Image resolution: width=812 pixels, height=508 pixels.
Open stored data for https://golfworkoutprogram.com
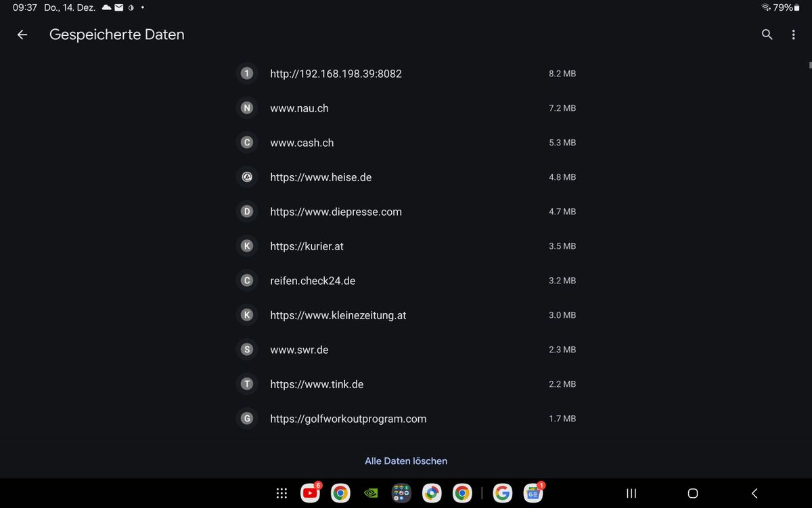[406, 418]
